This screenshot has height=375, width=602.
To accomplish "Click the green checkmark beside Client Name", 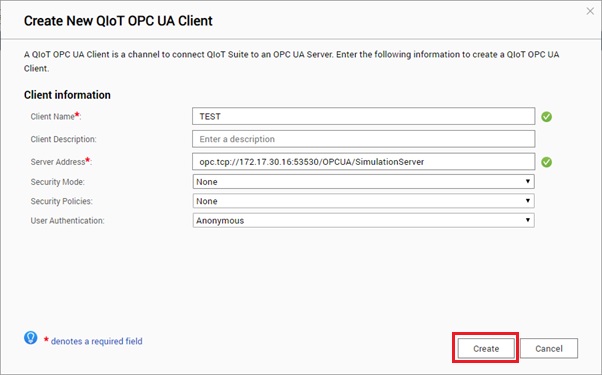I will [x=547, y=117].
